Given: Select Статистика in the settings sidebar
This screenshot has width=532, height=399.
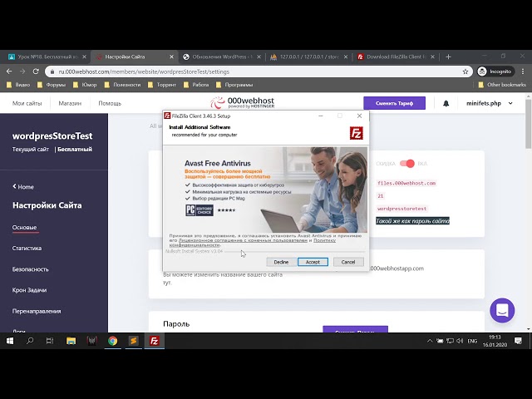Looking at the screenshot, I should [x=27, y=248].
